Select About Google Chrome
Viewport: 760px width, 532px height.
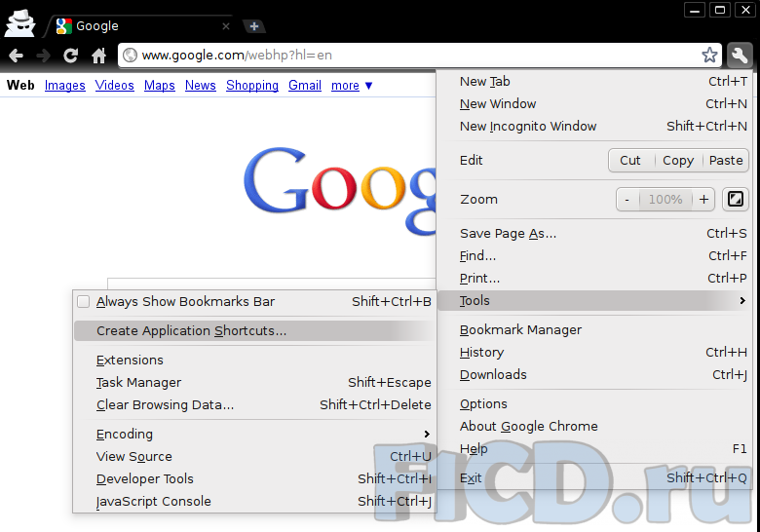[x=596, y=427]
